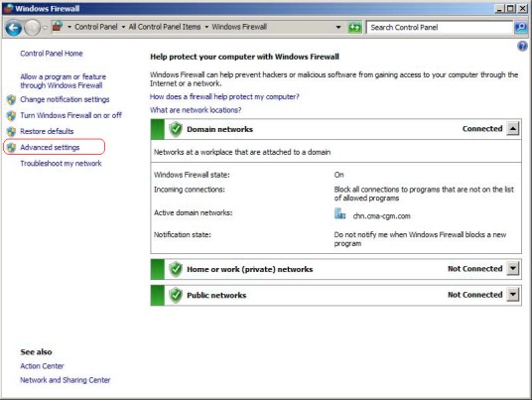
Task: Click the search magnifier icon
Action: pyautogui.click(x=520, y=27)
